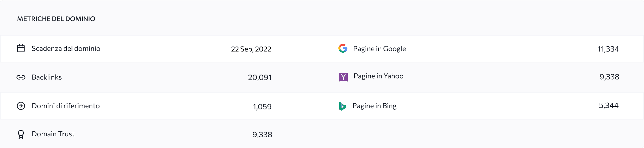Click the Domain Trust ribbon badge icon
Viewport: 644px width, 148px height.
[x=21, y=134]
